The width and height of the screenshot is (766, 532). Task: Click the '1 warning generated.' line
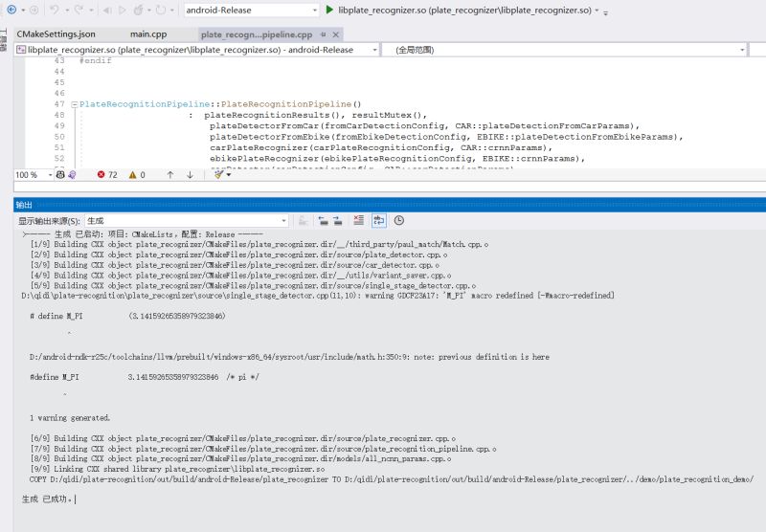70,418
